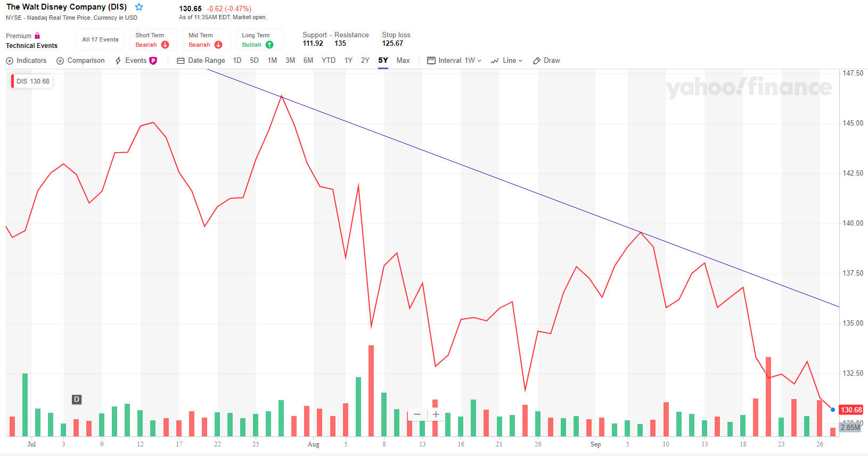Image resolution: width=868 pixels, height=456 pixels.
Task: Add DIS to watchlist with star icon
Action: click(139, 7)
